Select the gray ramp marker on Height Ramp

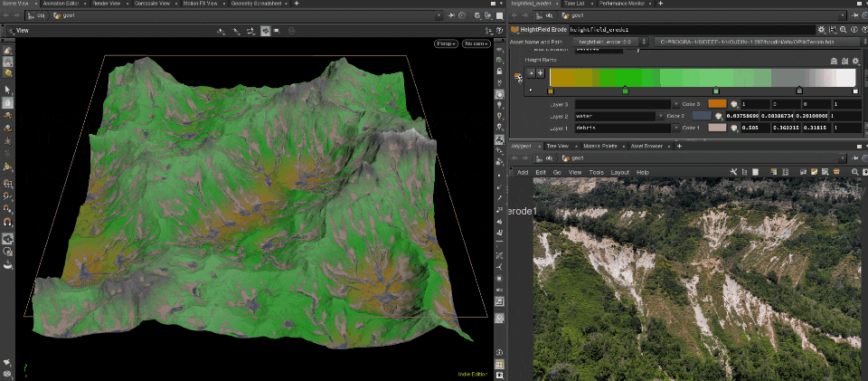799,90
